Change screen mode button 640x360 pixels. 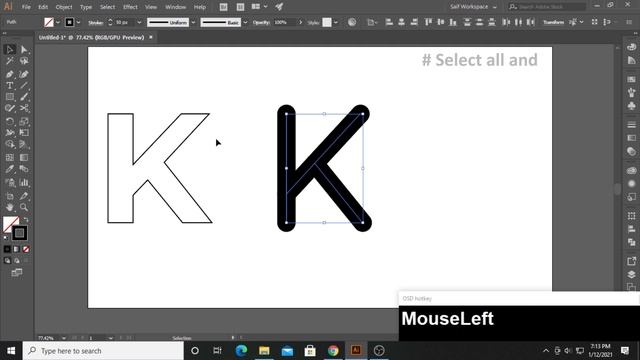click(17, 272)
